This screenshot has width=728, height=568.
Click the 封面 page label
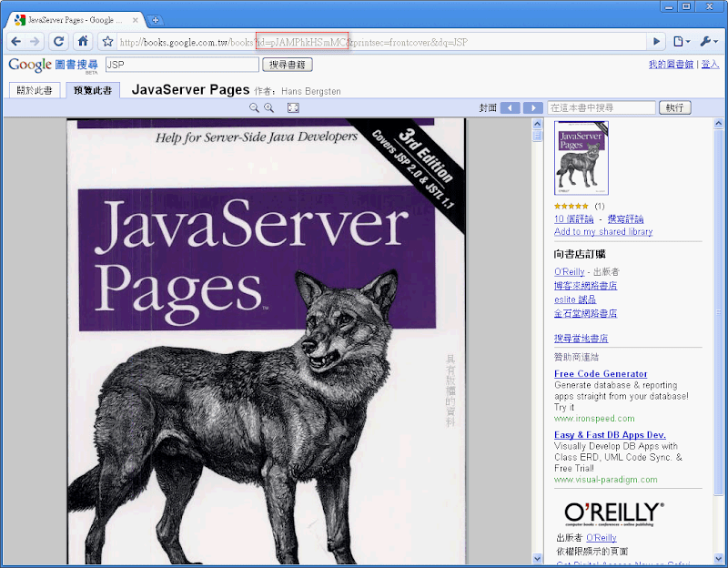(x=488, y=107)
